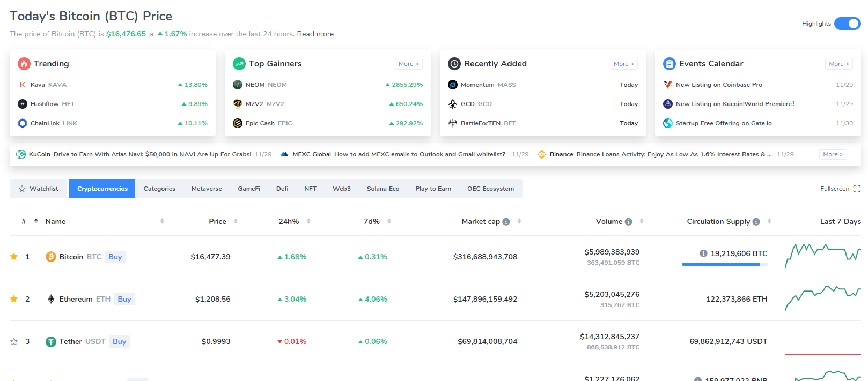Viewport: 868px width, 381px height.
Task: Sort table by Circulation Supply arrows
Action: click(769, 221)
